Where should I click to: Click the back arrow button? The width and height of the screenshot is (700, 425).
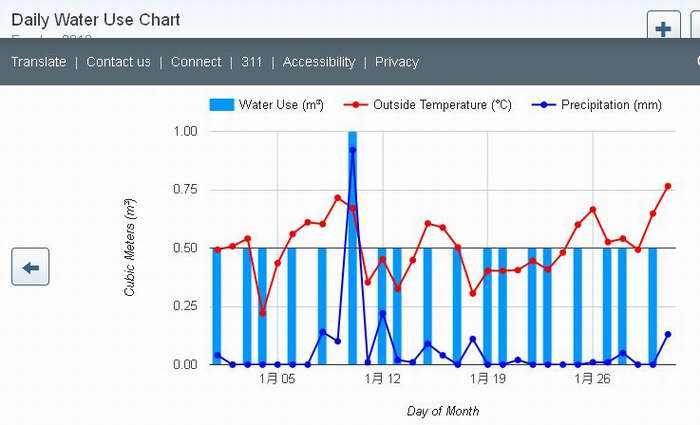pos(30,267)
